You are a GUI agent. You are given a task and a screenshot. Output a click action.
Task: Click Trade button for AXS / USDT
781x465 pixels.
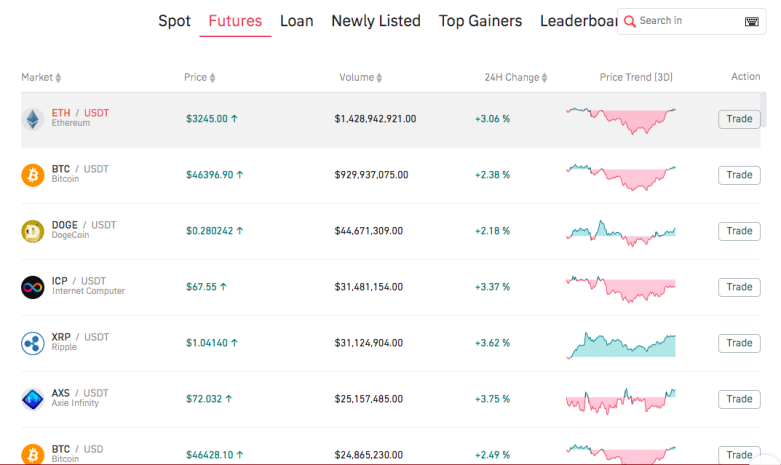pos(739,399)
